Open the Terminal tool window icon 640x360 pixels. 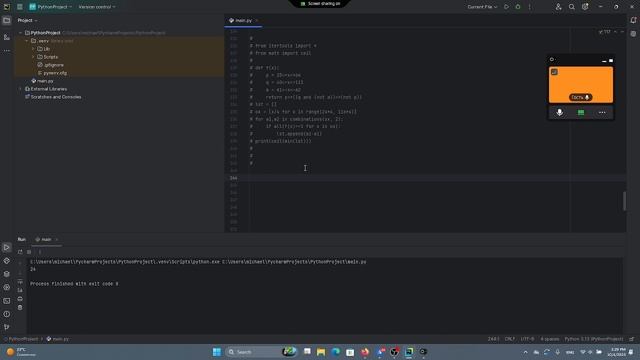(7, 301)
